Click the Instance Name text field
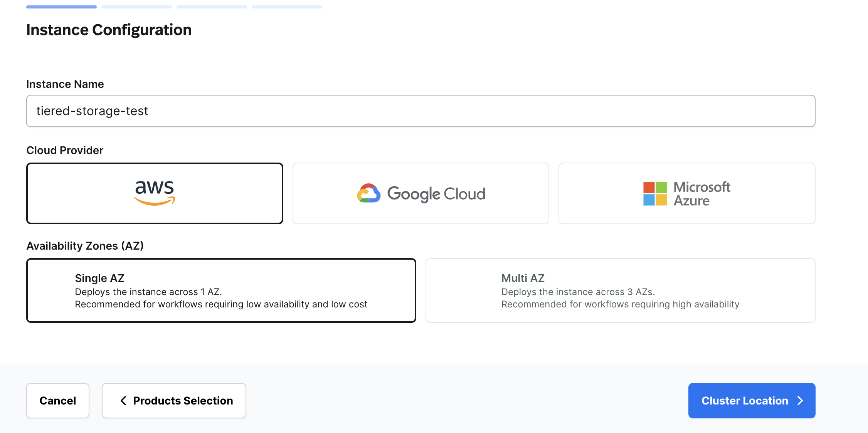868x433 pixels. point(421,111)
